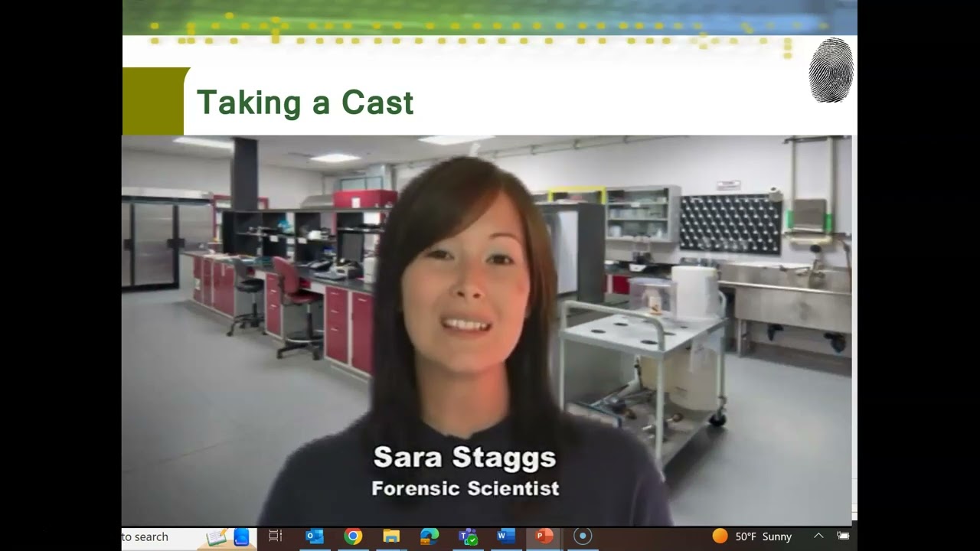
Task: Switch to PowerPoint on the taskbar
Action: 544,536
